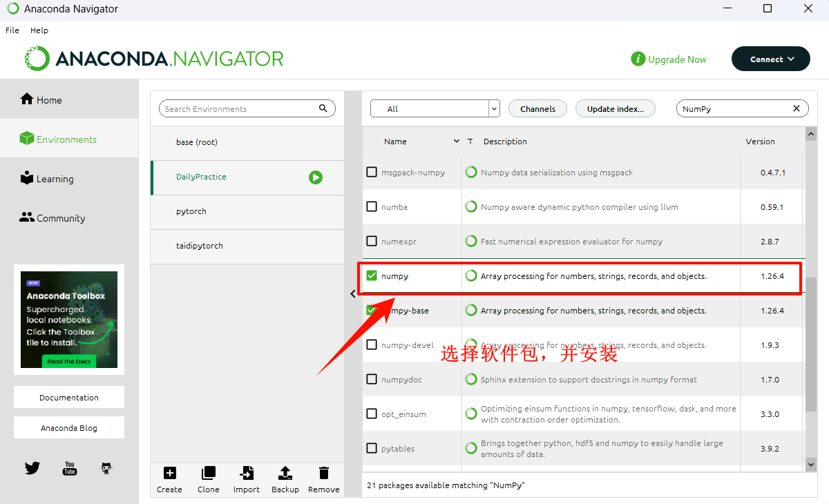
Task: Open the File menu
Action: coord(12,30)
